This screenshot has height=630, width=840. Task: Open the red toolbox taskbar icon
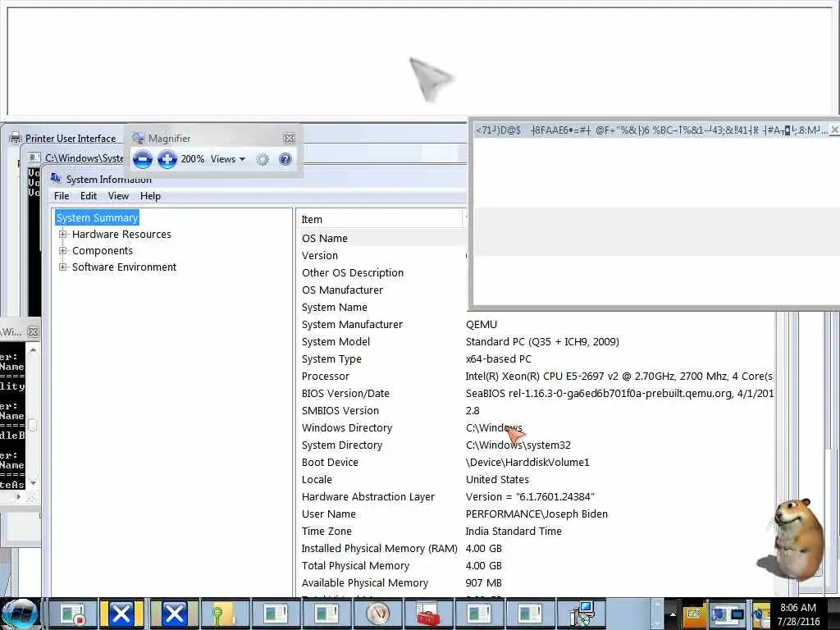428,614
